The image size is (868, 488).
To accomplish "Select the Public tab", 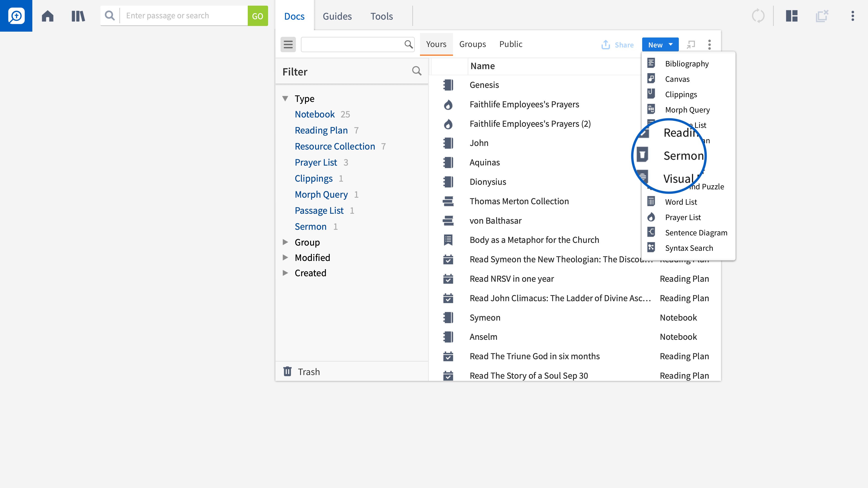I will 510,44.
